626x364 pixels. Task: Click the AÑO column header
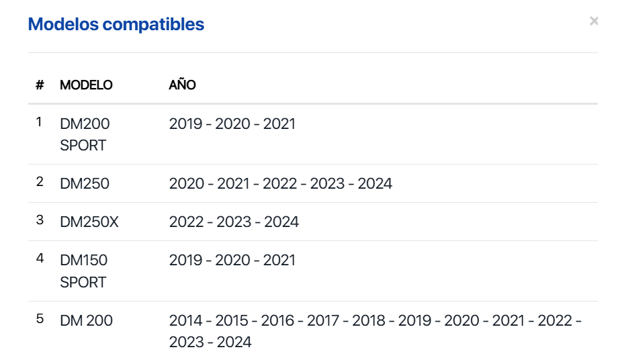182,85
